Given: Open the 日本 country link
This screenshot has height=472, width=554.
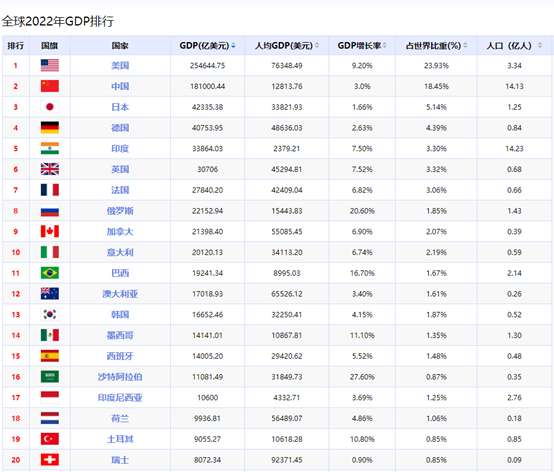Looking at the screenshot, I should tap(120, 107).
